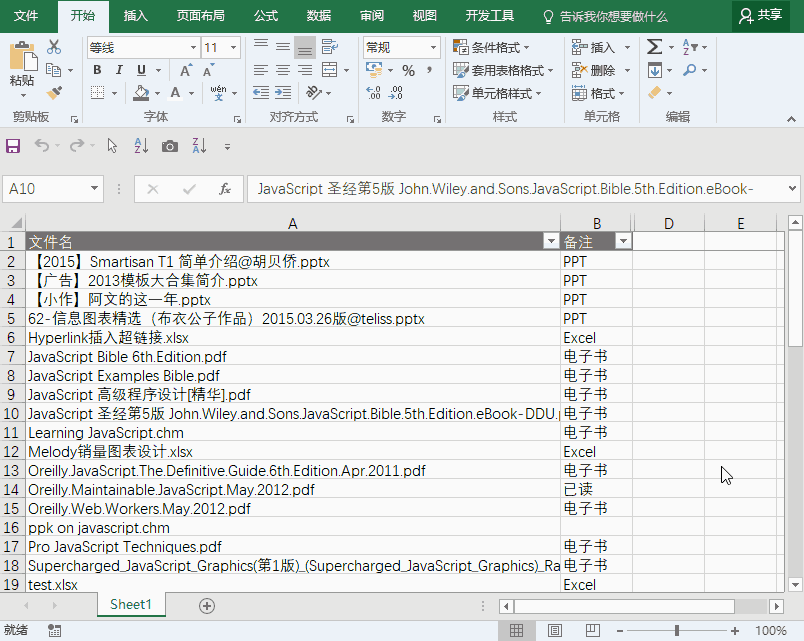Toggle Bold formatting
This screenshot has height=641, width=804.
pyautogui.click(x=97, y=70)
